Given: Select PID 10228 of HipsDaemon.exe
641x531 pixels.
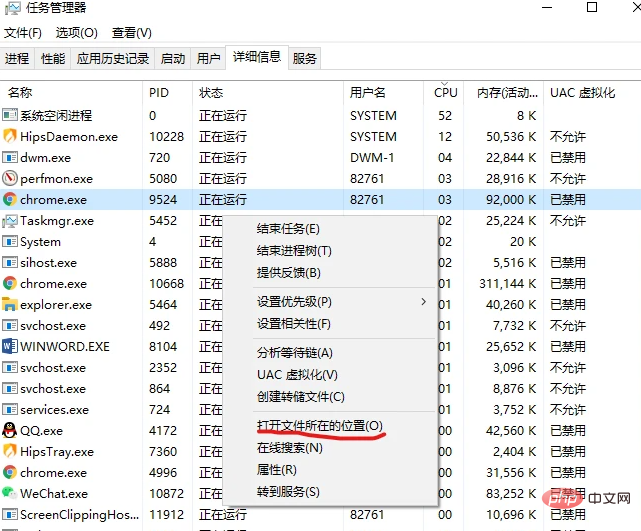Looking at the screenshot, I should tap(167, 137).
